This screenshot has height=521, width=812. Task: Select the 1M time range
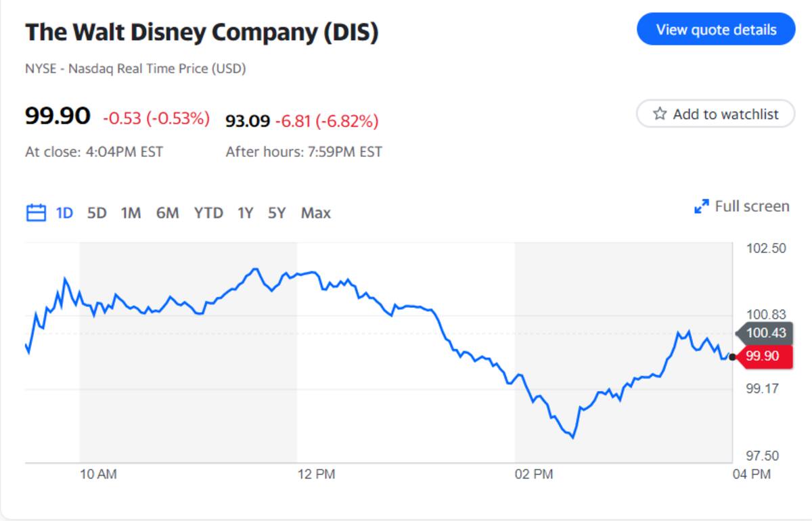click(131, 213)
